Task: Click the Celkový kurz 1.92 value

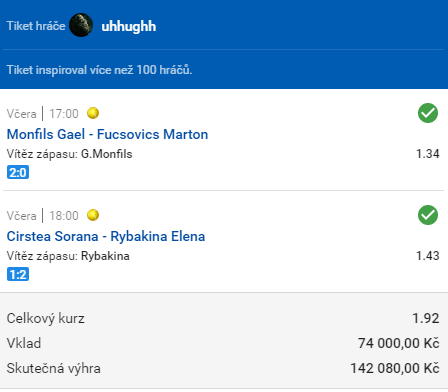Action: tap(426, 318)
